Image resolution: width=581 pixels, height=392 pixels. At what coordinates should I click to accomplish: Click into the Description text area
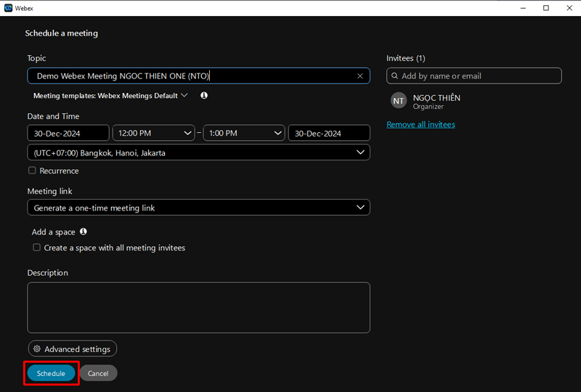[x=198, y=308]
